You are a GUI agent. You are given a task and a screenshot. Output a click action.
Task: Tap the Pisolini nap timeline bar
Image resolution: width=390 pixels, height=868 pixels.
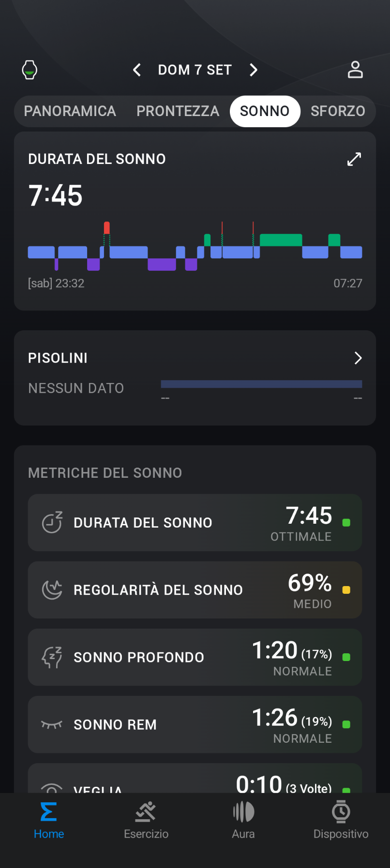(261, 384)
